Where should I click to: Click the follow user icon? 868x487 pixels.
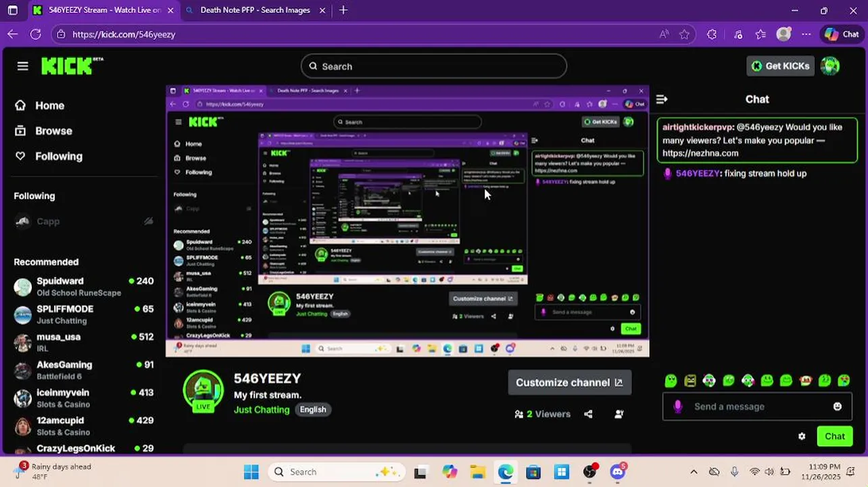(x=619, y=414)
